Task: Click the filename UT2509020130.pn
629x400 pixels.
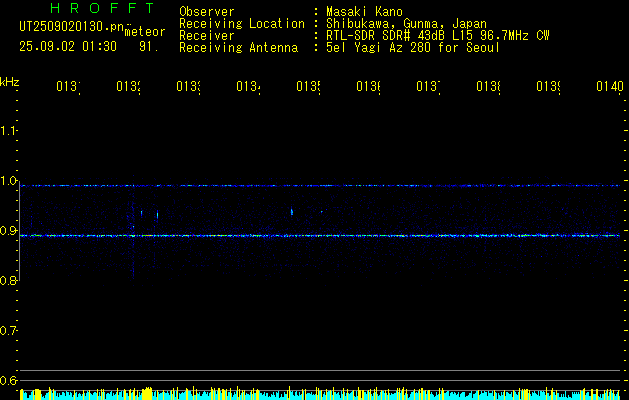Action: [72, 27]
